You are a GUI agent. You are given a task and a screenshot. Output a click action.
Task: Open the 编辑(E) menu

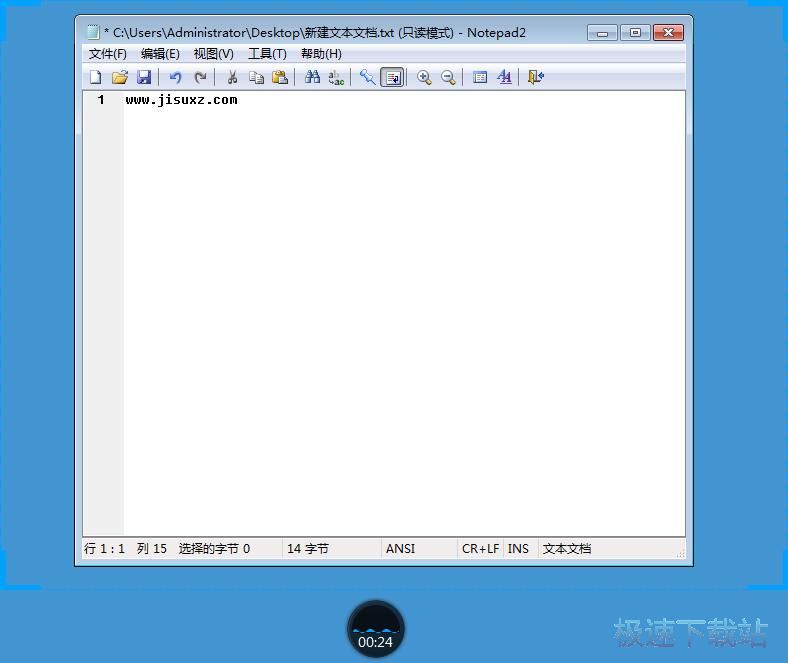coord(160,54)
